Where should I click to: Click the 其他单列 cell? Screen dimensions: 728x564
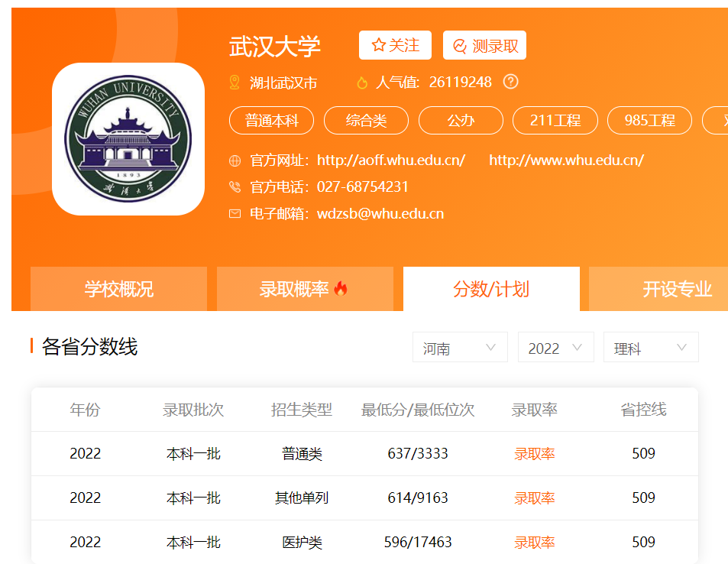302,498
